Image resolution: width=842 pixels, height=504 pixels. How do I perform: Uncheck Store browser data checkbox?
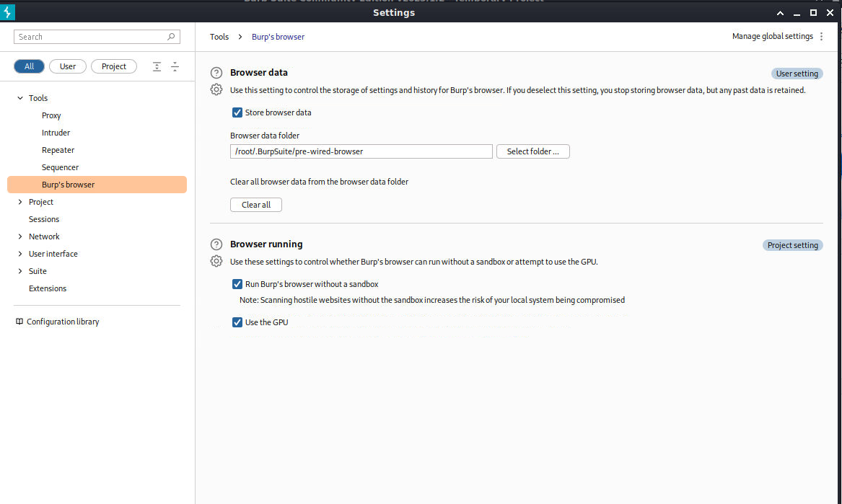coord(237,112)
